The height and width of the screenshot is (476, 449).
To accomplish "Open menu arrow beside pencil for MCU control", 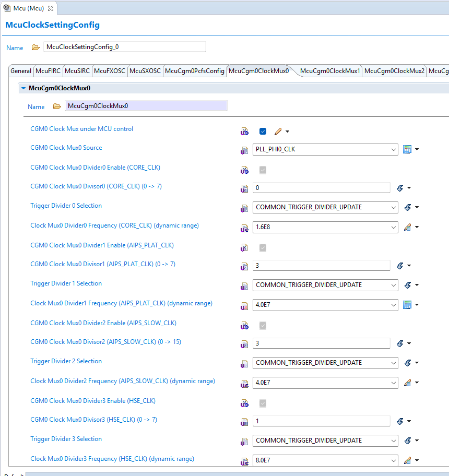I will [287, 132].
